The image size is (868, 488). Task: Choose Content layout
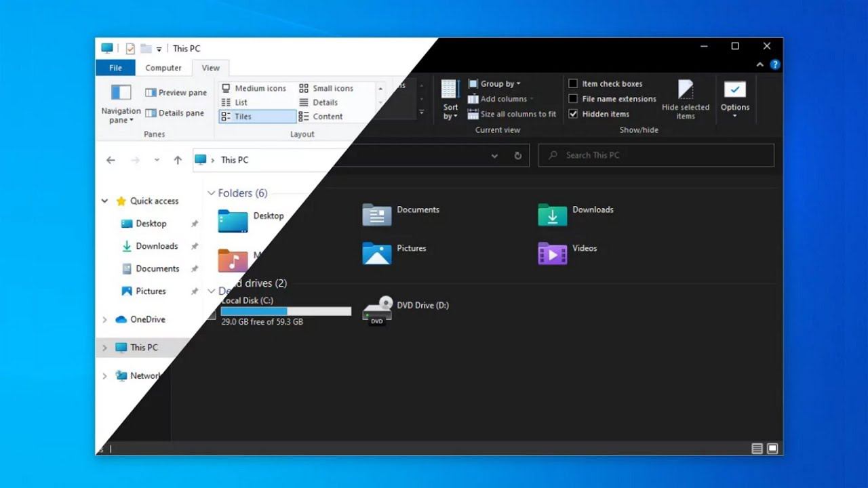(x=321, y=117)
